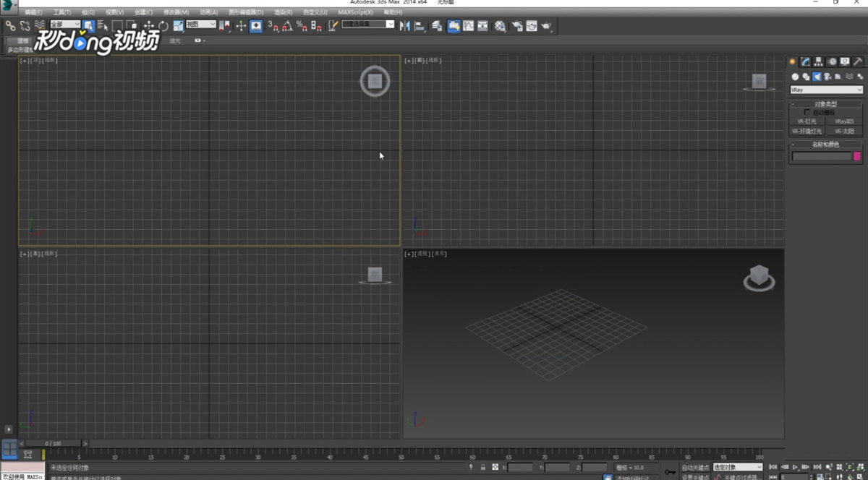
Task: Toggle Angle Snap icon
Action: click(288, 26)
